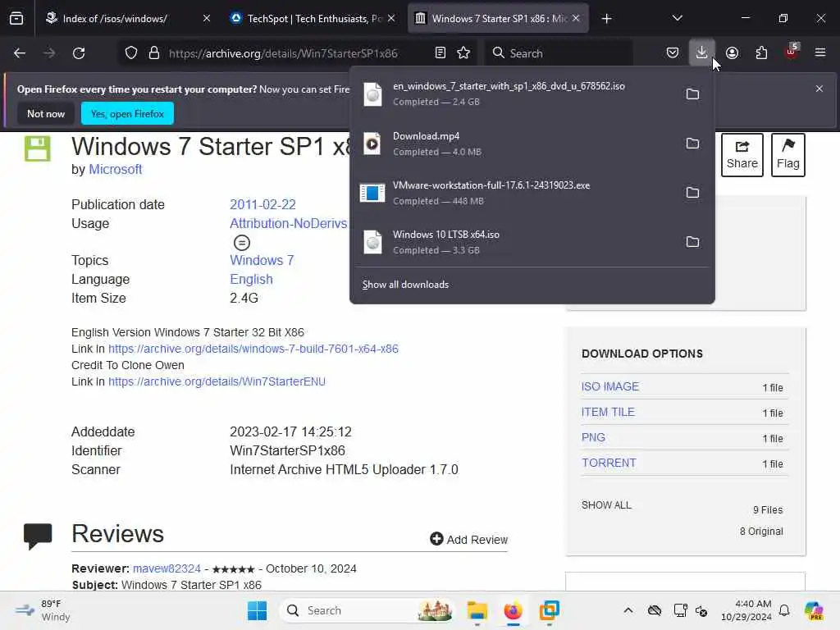Click the site security padlock icon
This screenshot has width=840, height=630.
click(x=154, y=53)
